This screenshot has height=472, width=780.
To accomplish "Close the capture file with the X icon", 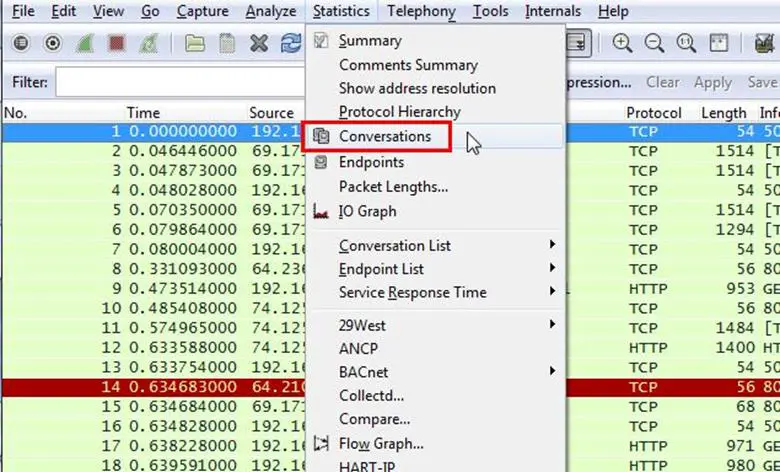I will point(259,43).
